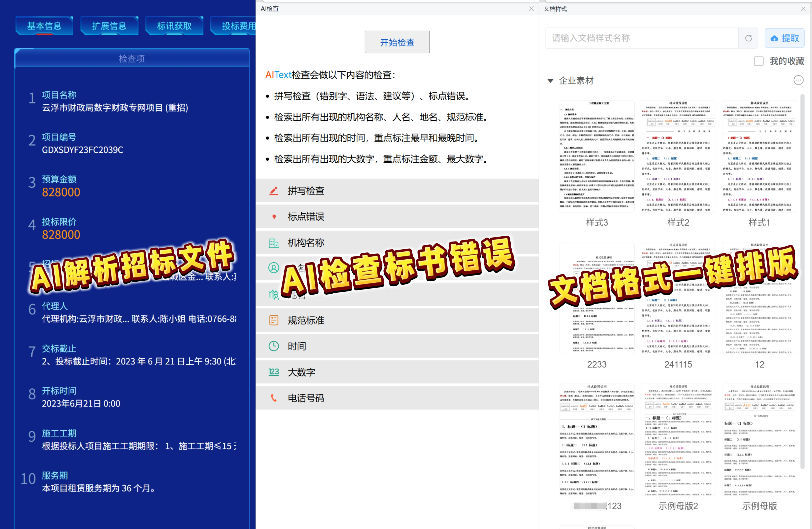Viewport: 812px width, 529px height.
Task: Select the 标讯获取 tab
Action: [174, 26]
